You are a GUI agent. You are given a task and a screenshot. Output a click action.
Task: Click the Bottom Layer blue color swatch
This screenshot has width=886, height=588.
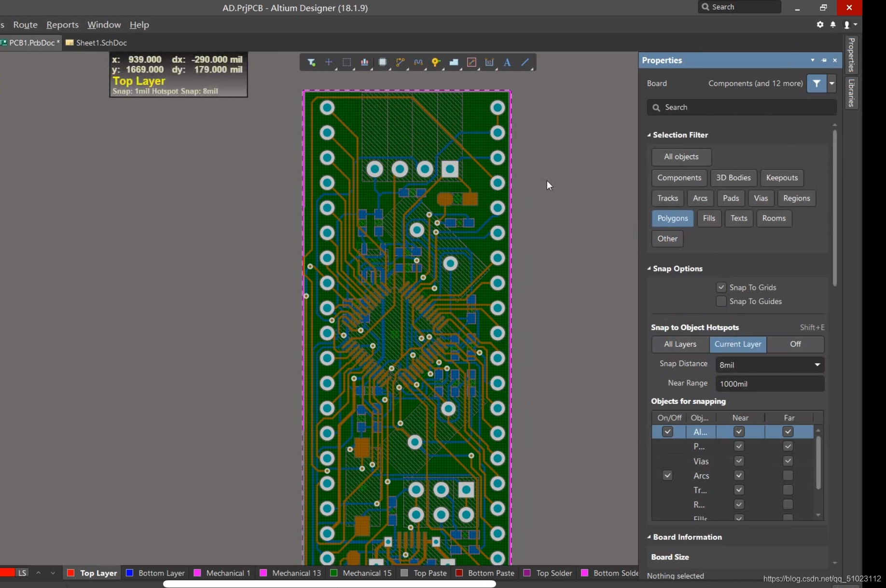pyautogui.click(x=129, y=573)
